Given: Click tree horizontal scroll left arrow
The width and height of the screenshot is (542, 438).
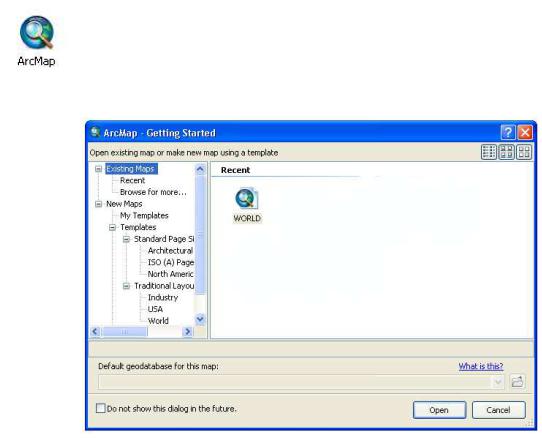Looking at the screenshot, I should (x=95, y=332).
